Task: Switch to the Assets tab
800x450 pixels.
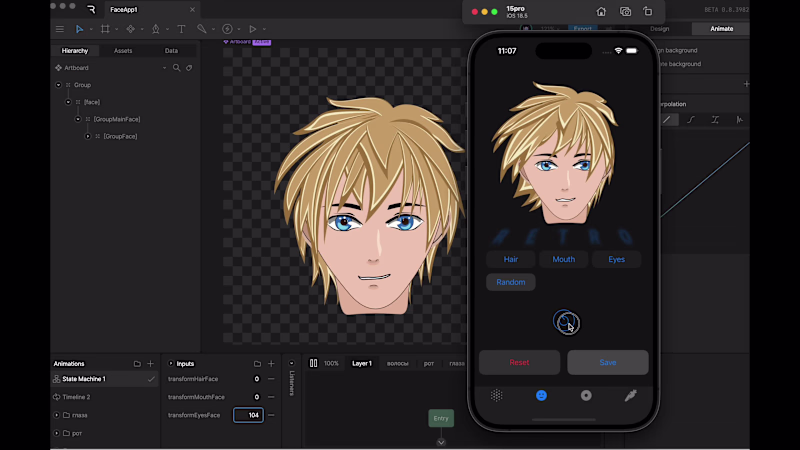Action: click(x=123, y=51)
